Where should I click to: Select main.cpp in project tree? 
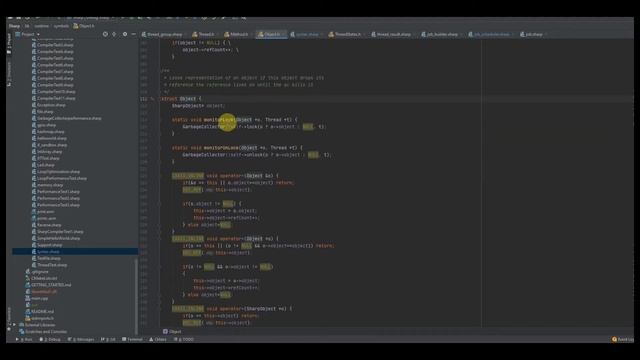(x=40, y=298)
